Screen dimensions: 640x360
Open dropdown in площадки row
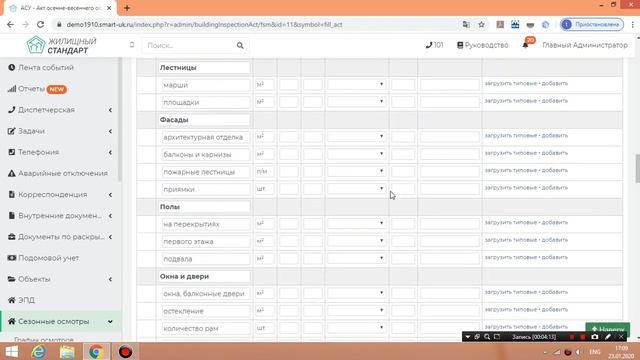click(x=356, y=102)
